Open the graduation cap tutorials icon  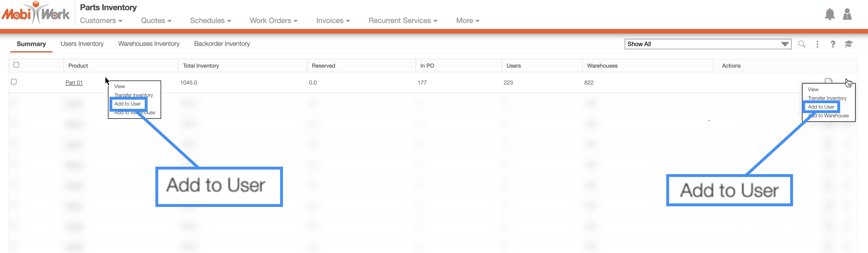[x=849, y=44]
